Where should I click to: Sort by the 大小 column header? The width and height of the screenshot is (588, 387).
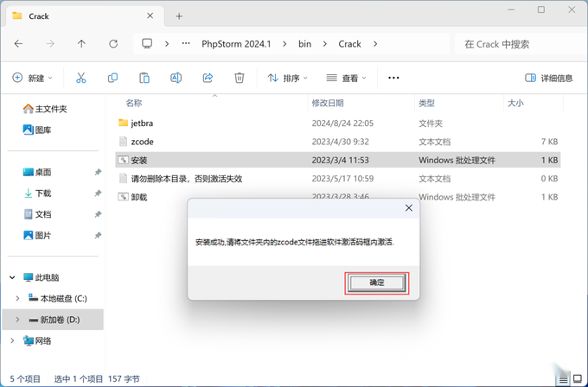515,103
